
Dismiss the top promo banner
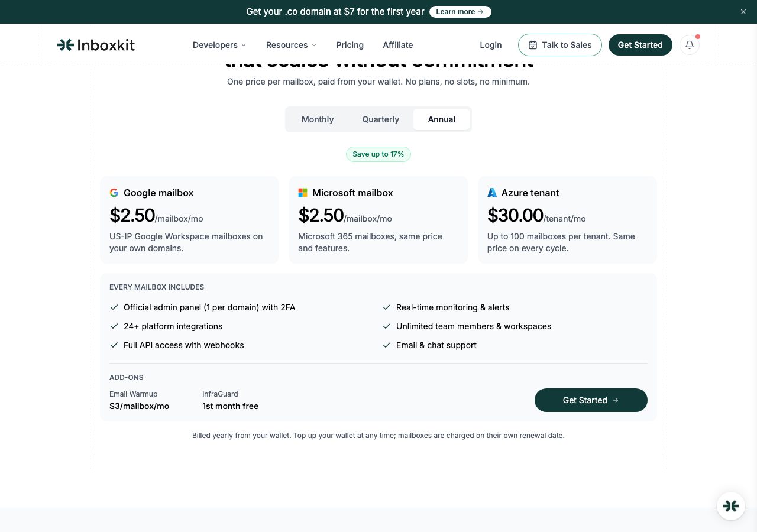pos(743,12)
